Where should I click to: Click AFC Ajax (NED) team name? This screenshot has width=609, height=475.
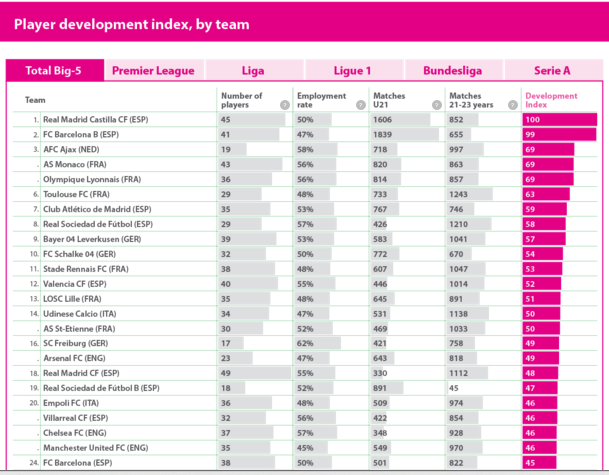pos(71,150)
